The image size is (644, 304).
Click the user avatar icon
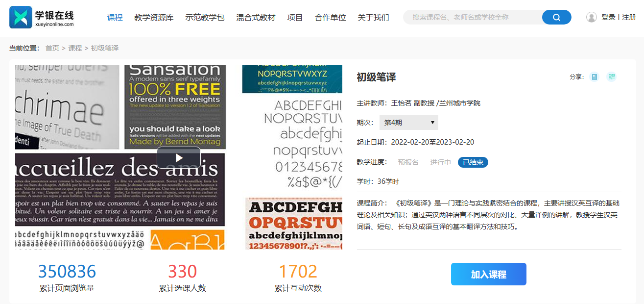pos(592,17)
